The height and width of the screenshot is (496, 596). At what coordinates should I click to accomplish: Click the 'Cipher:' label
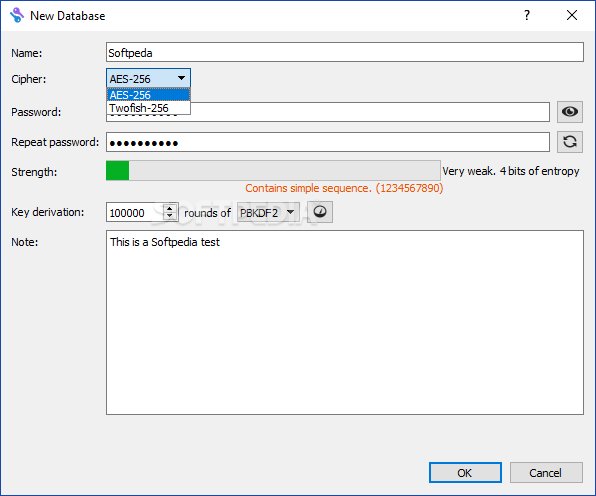pyautogui.click(x=29, y=79)
